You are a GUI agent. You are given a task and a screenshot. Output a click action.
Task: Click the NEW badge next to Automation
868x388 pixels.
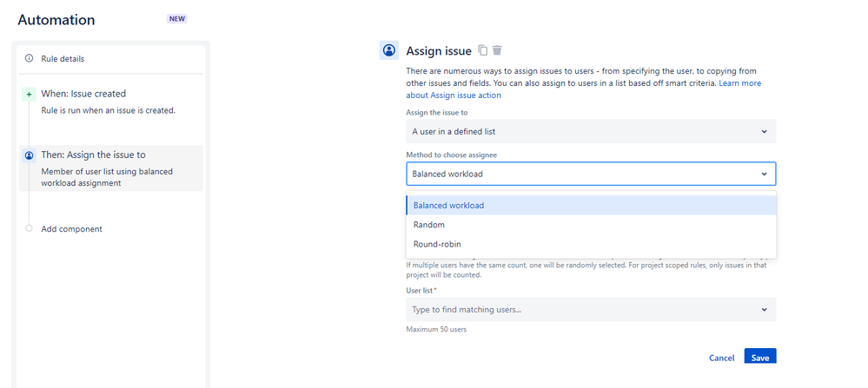pos(177,19)
